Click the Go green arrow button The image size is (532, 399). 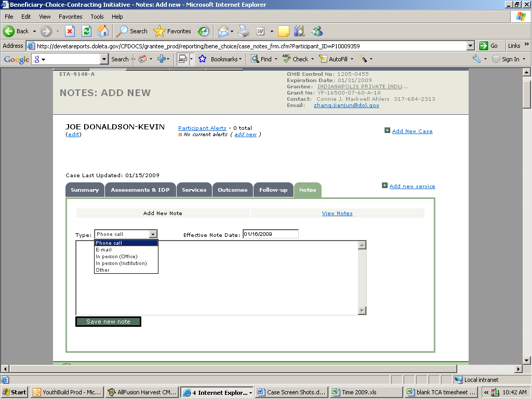(x=488, y=46)
